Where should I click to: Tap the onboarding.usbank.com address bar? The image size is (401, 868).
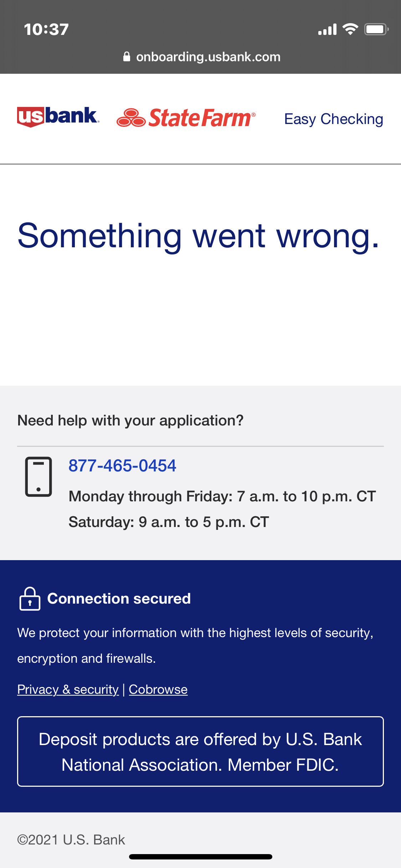(208, 57)
